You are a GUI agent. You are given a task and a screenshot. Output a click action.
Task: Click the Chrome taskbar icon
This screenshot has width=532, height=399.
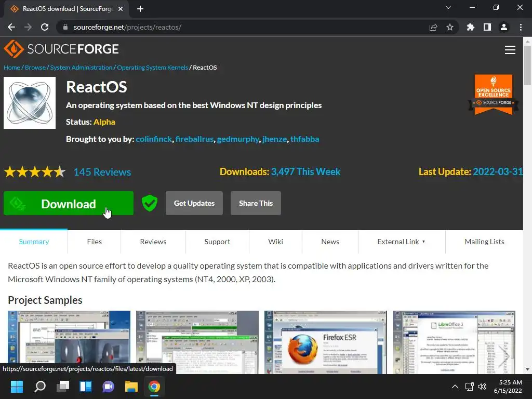click(x=154, y=387)
